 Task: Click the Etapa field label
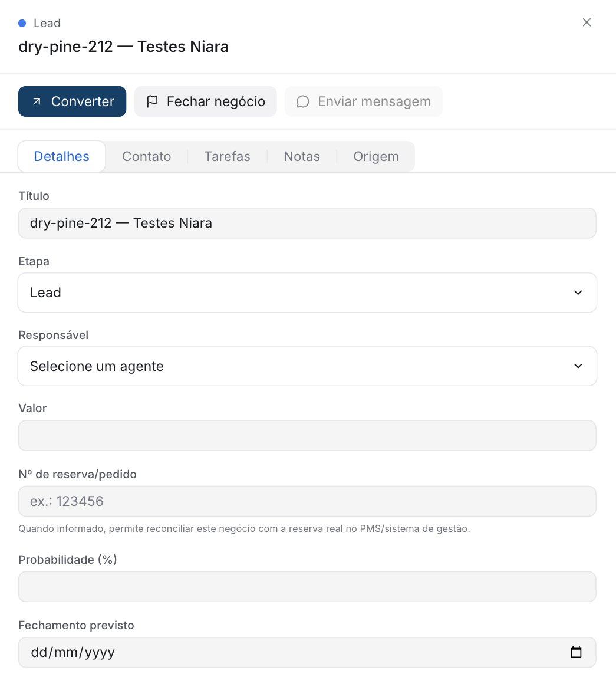(x=34, y=262)
